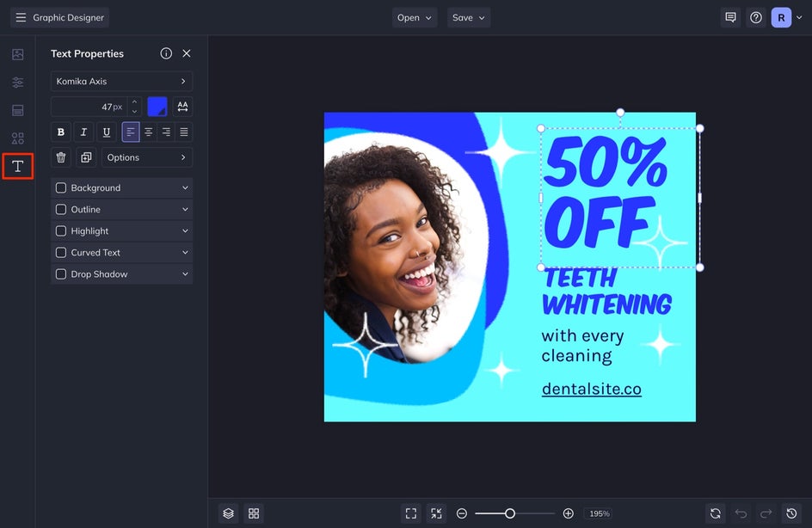Open the Layers panel icon
Viewport: 812px width, 528px height.
[229, 513]
